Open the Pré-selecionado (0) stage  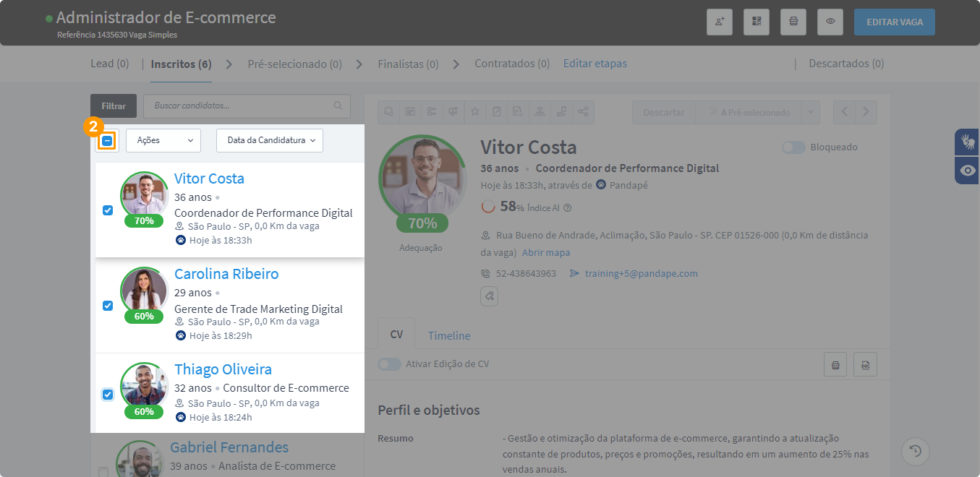(x=294, y=64)
